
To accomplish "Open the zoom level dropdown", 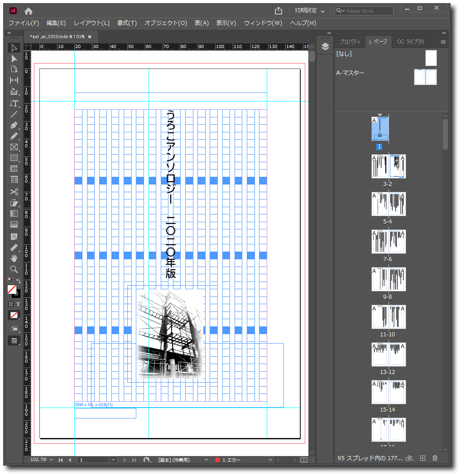I will [51, 460].
